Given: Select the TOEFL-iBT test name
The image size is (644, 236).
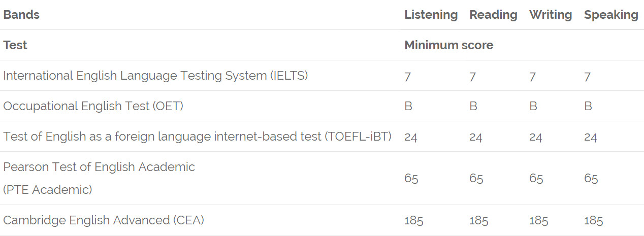Looking at the screenshot, I should [197, 137].
